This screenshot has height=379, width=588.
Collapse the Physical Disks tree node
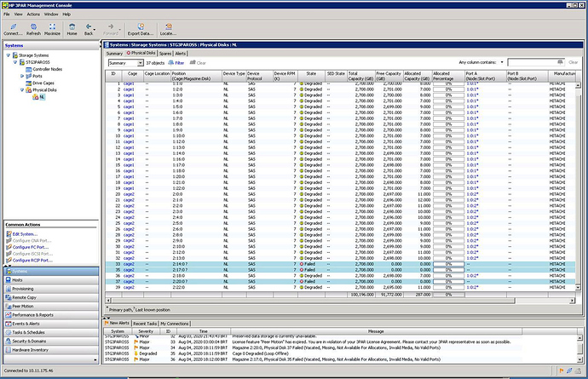click(22, 90)
